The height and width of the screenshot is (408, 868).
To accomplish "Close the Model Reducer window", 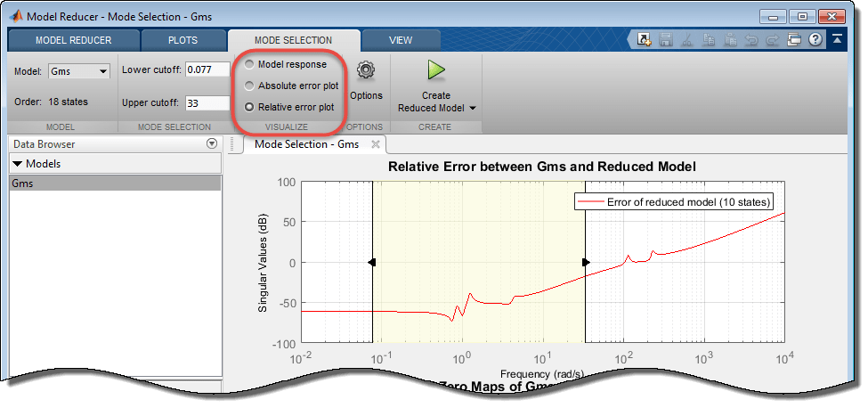I will click(832, 17).
